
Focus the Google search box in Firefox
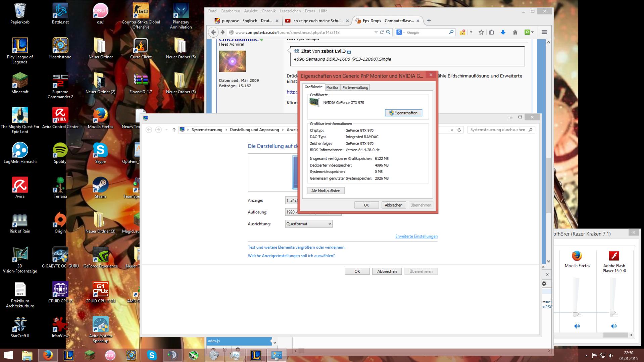pyautogui.click(x=427, y=32)
